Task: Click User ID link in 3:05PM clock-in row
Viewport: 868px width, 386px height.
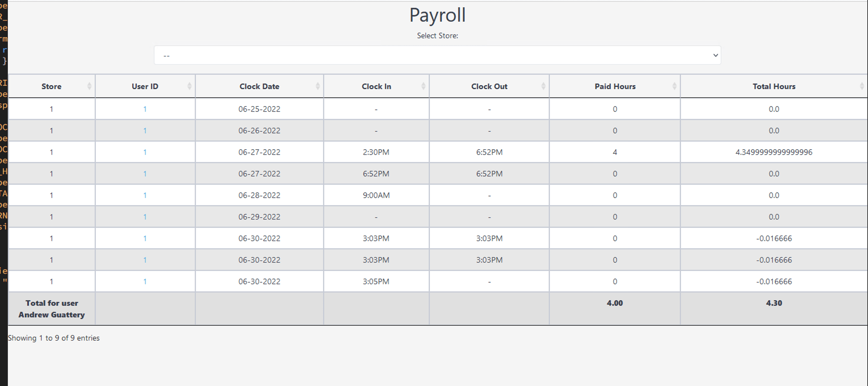Action: coord(145,281)
